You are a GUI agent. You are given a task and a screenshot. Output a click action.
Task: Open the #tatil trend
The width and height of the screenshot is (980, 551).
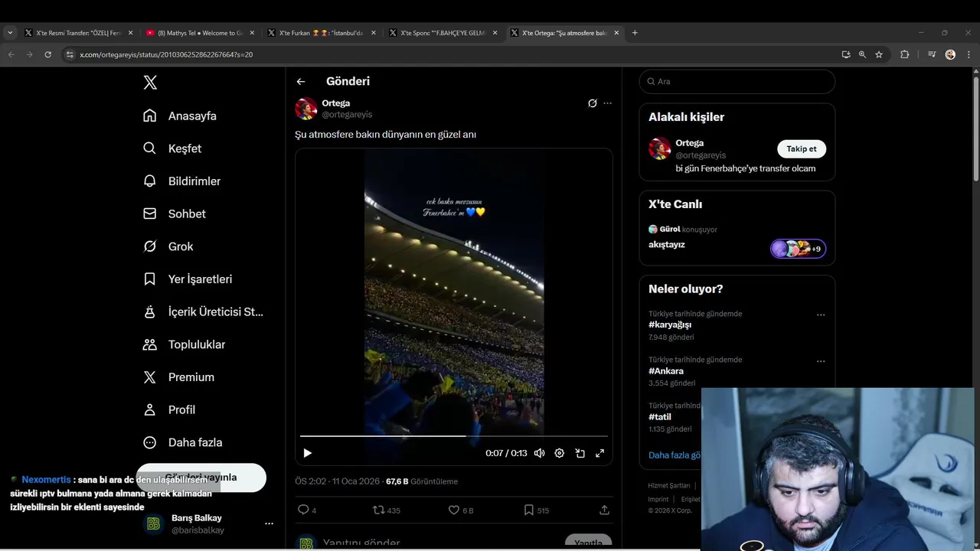659,417
